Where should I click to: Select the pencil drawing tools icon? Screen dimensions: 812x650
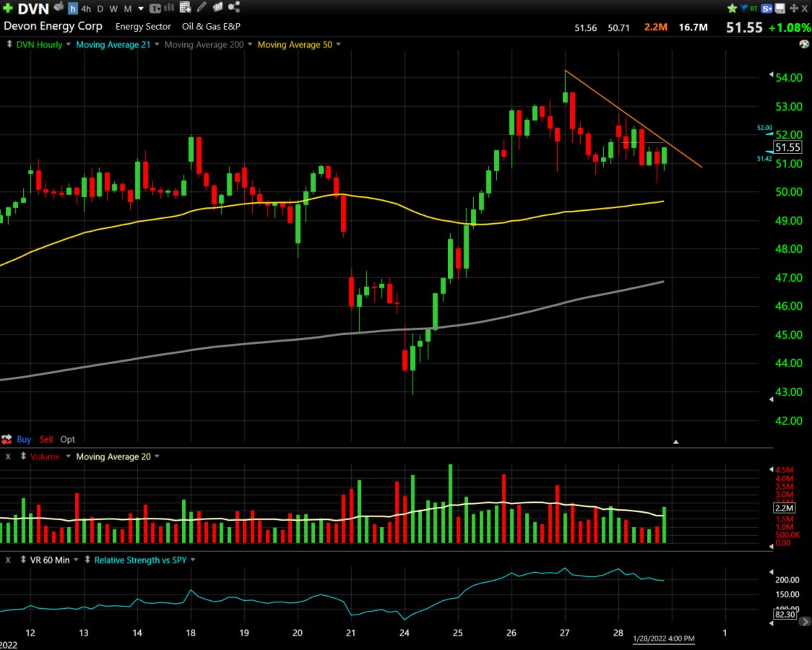[x=202, y=6]
